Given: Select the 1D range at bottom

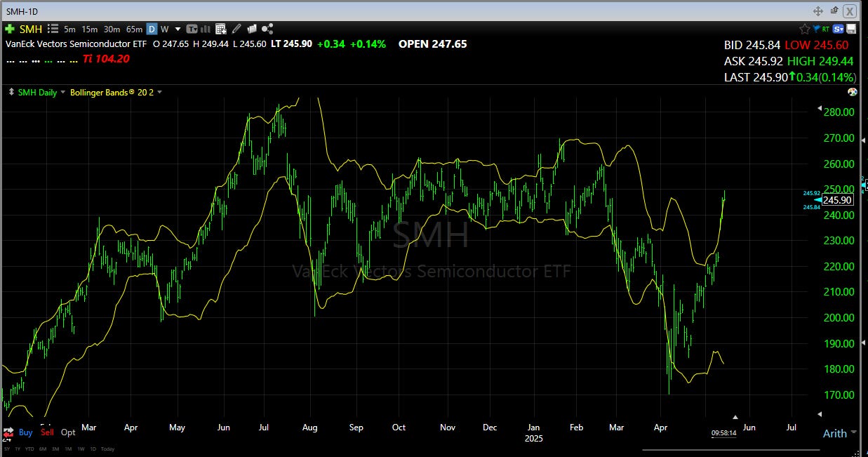Looking at the screenshot, I should [x=93, y=449].
